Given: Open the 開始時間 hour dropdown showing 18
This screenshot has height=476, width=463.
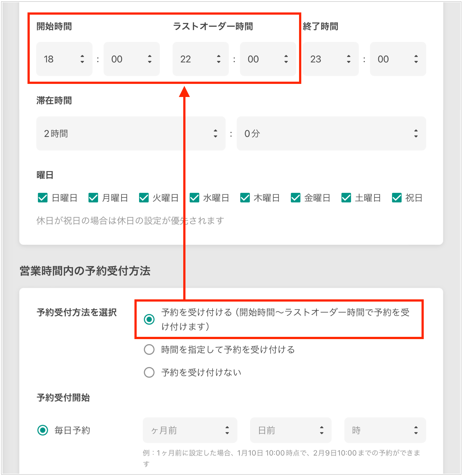Looking at the screenshot, I should 64,59.
